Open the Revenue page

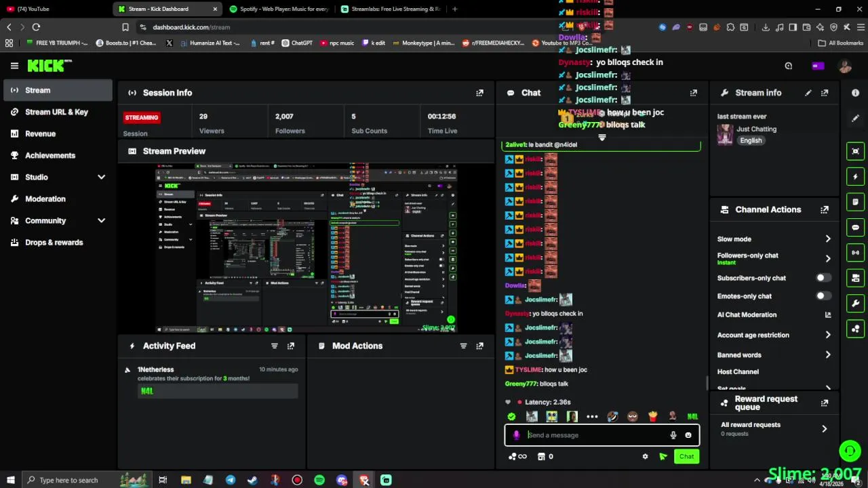click(x=58, y=134)
